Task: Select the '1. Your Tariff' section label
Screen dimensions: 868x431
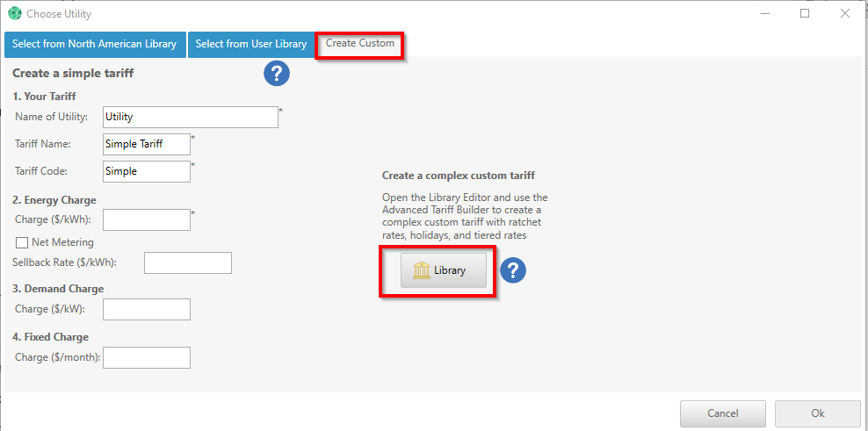Action: pos(44,97)
